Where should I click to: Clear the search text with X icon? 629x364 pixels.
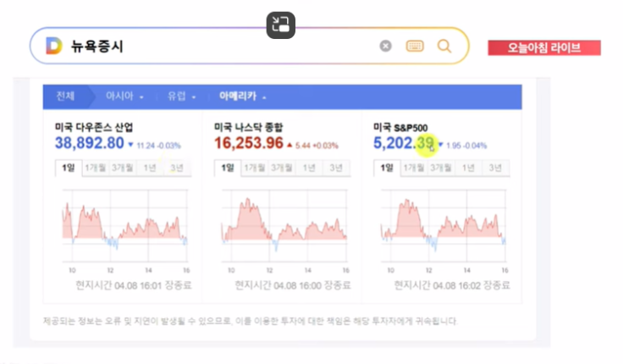click(x=385, y=47)
